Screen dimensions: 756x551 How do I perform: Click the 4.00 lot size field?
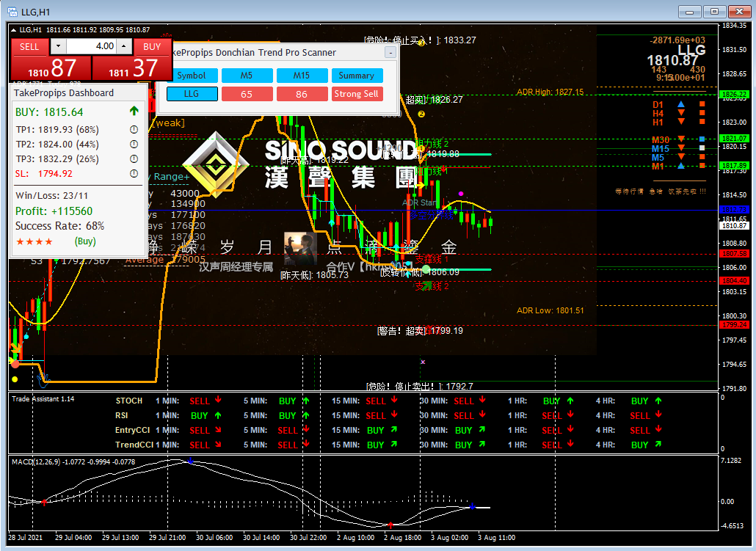click(92, 46)
